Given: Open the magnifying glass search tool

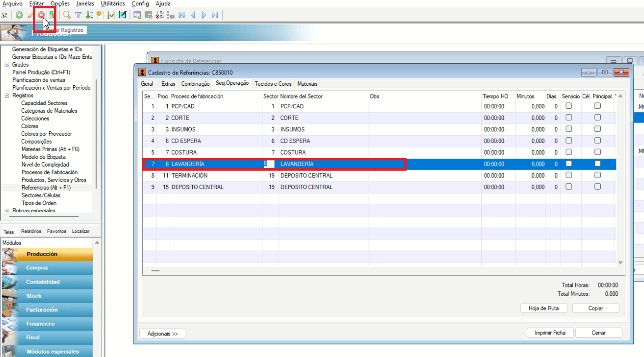Looking at the screenshot, I should pos(67,15).
